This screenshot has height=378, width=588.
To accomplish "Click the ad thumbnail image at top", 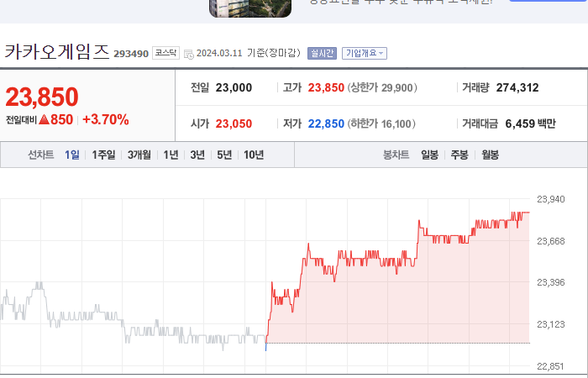I will (x=250, y=8).
